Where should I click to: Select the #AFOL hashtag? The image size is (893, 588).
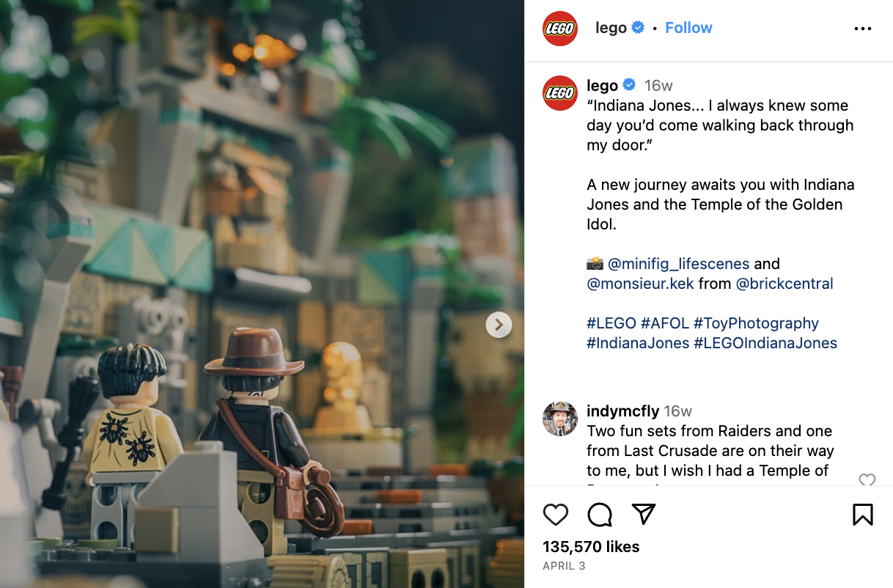[x=664, y=323]
